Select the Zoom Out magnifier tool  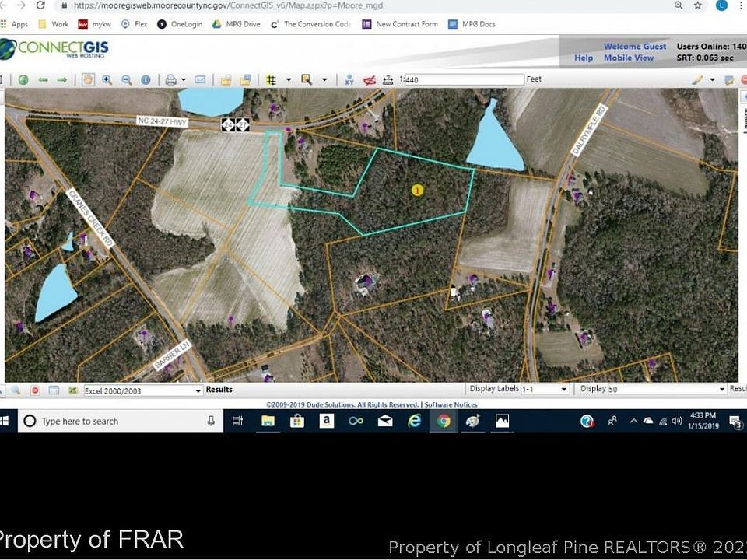pyautogui.click(x=126, y=80)
